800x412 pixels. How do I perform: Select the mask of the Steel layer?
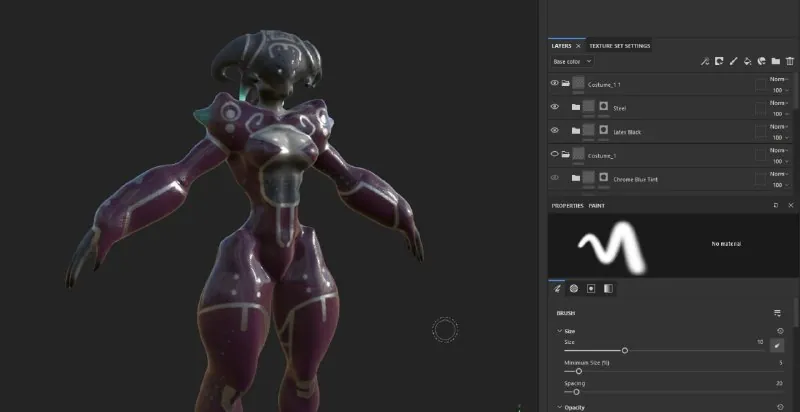[604, 107]
